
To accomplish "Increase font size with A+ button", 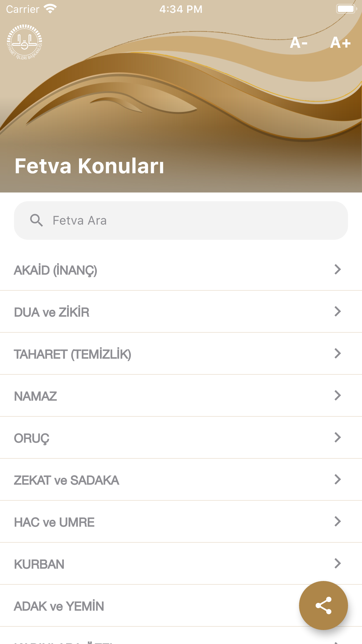I will 340,43.
